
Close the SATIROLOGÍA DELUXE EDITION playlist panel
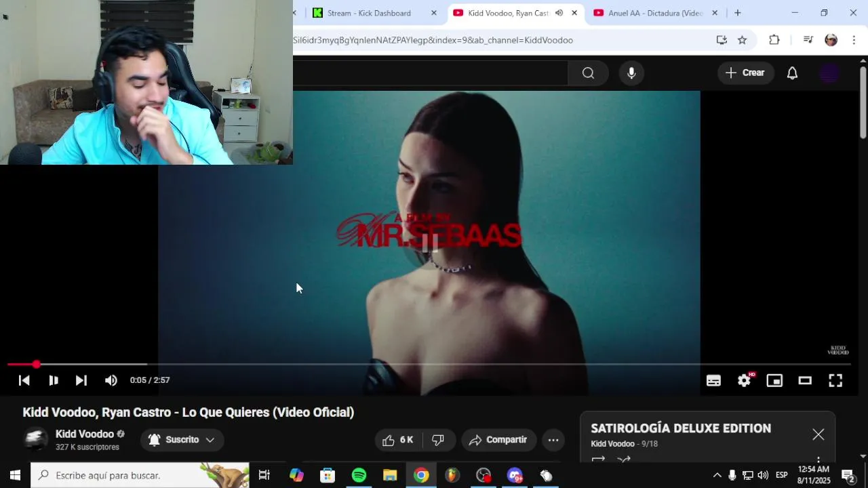[818, 434]
